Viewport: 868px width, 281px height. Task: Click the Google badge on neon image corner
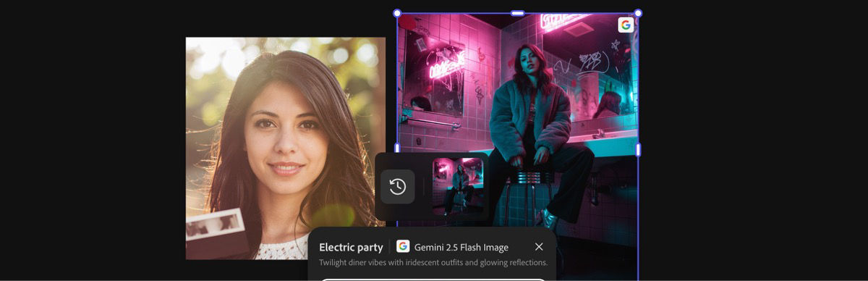626,25
